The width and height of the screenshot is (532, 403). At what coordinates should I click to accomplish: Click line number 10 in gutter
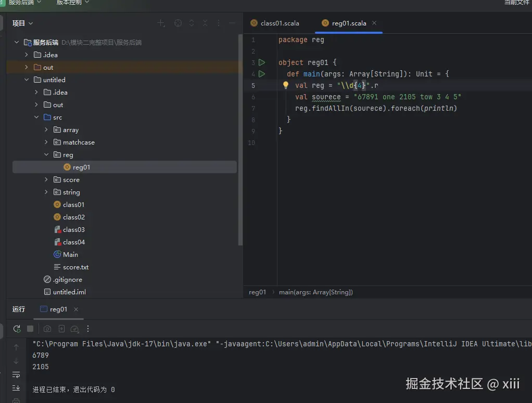point(251,142)
